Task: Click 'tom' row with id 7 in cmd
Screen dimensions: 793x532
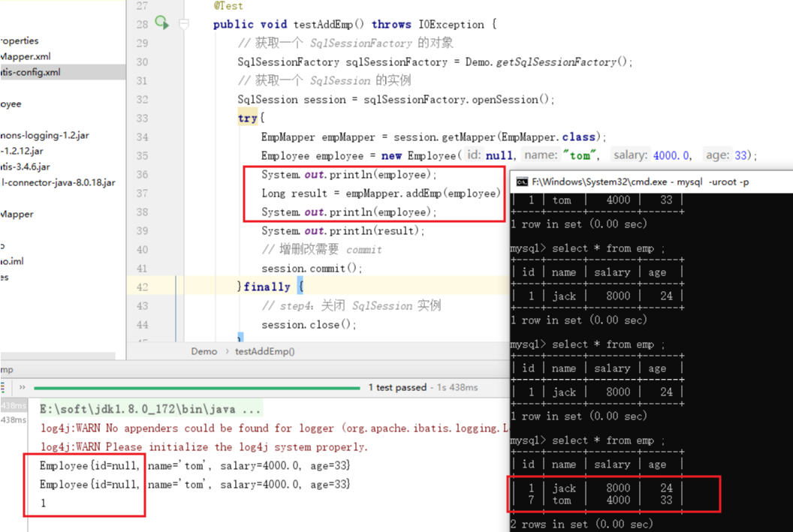Action: (599, 500)
